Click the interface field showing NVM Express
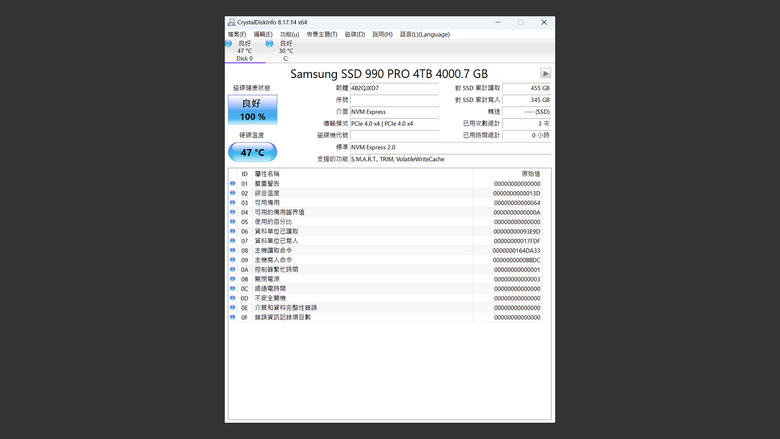Viewport: 780px width, 439px height. (x=394, y=112)
